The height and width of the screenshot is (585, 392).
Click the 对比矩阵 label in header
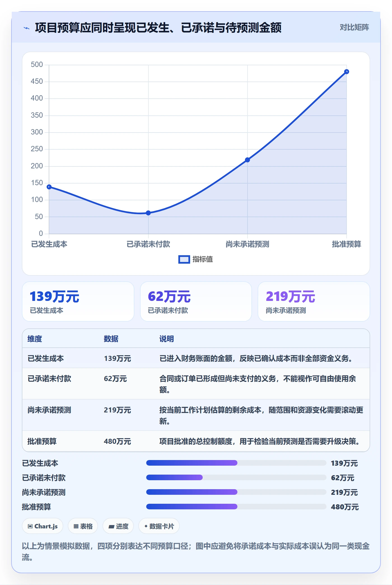click(354, 27)
